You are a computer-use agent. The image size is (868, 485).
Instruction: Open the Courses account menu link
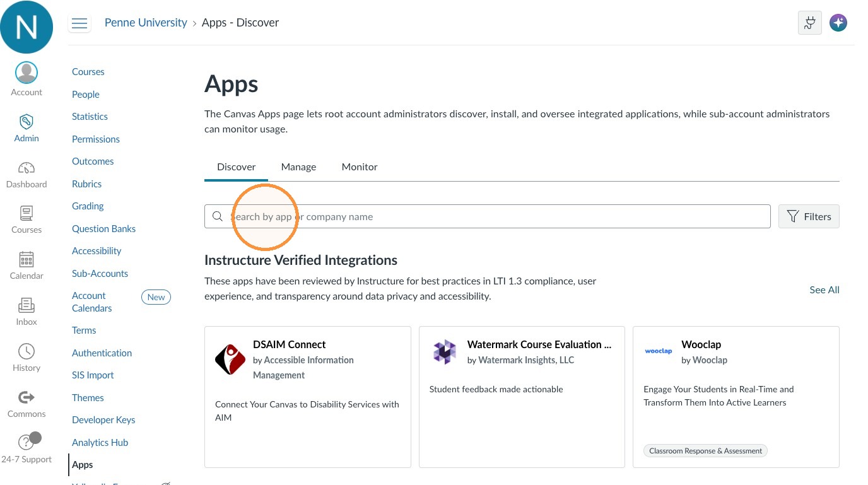pyautogui.click(x=88, y=72)
